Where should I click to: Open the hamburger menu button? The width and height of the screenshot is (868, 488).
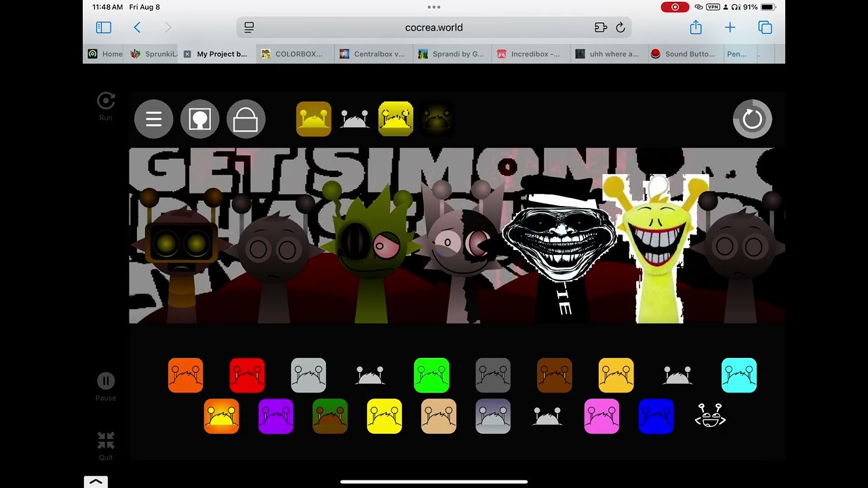(154, 119)
